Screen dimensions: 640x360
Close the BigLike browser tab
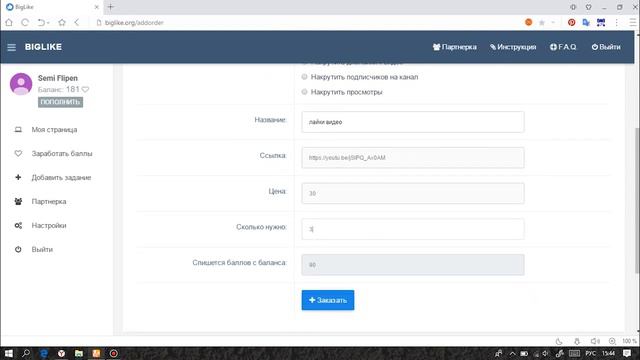click(x=97, y=7)
